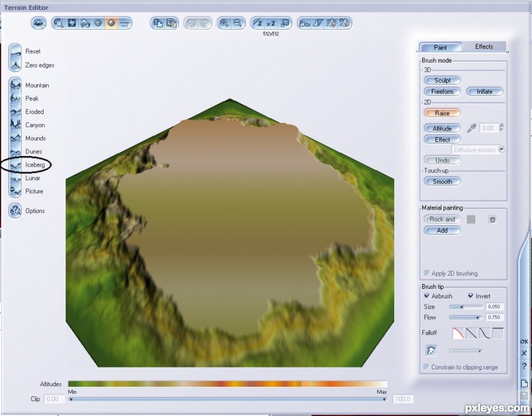Click the new document icon on the right edge
The image size is (532, 416).
(524, 383)
